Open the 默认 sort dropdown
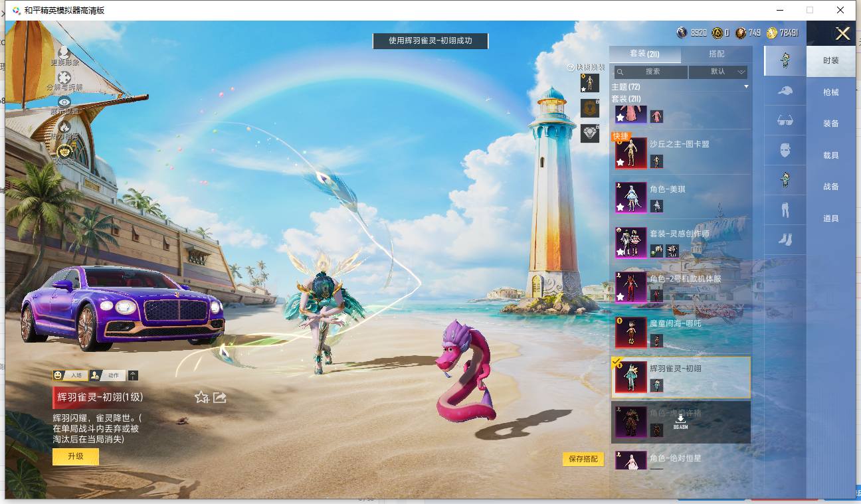Screen dimensions: 861x504 (718, 72)
